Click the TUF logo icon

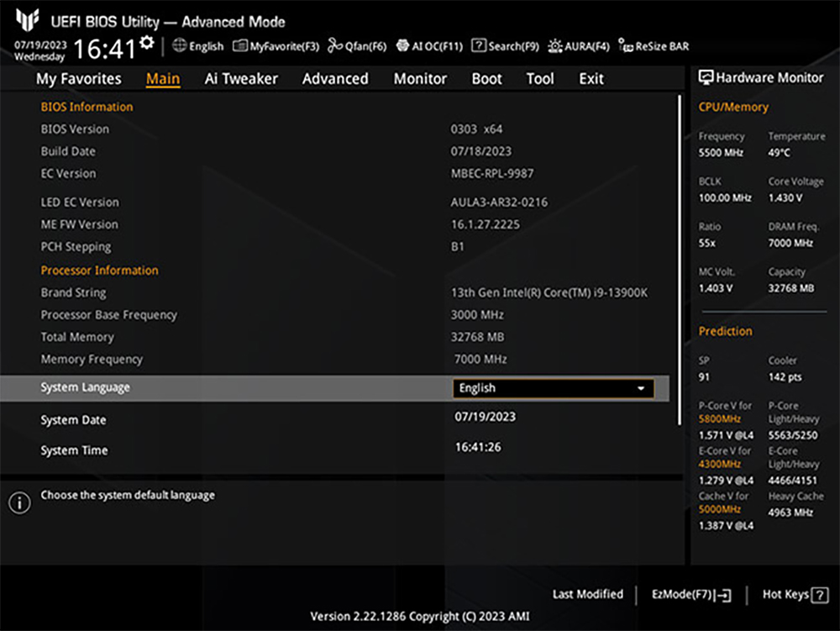[x=28, y=20]
